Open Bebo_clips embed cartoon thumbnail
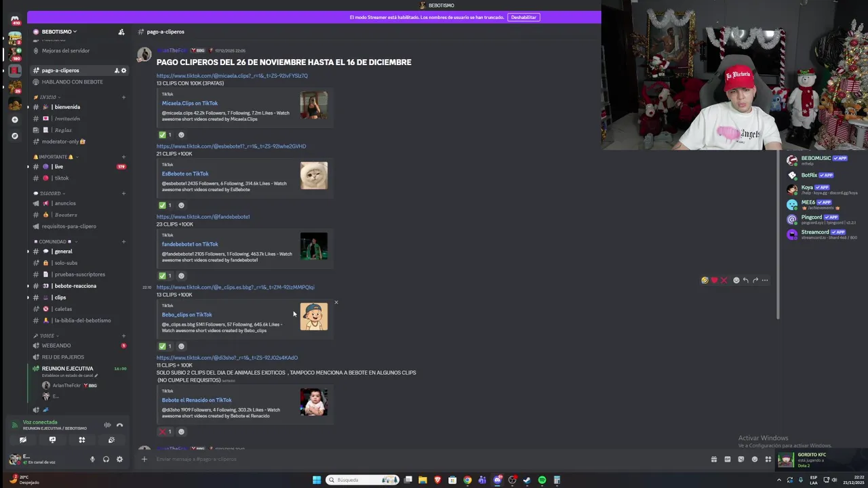The image size is (868, 488). tap(314, 317)
